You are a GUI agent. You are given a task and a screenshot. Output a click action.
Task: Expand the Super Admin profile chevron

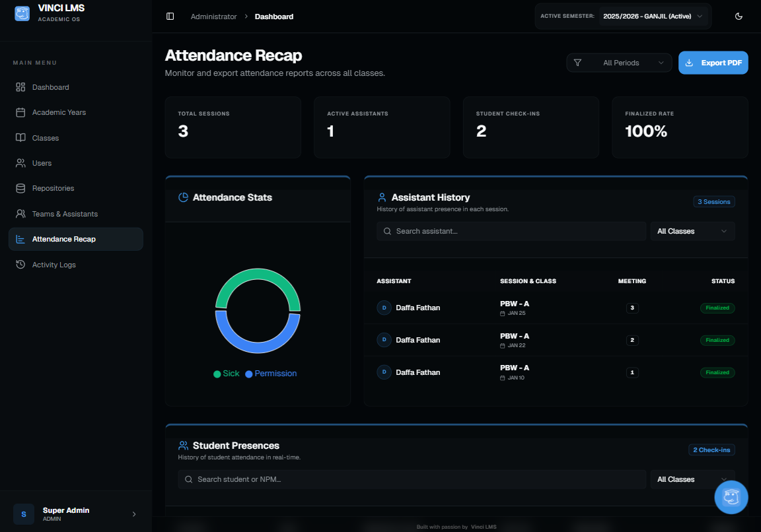coord(134,514)
